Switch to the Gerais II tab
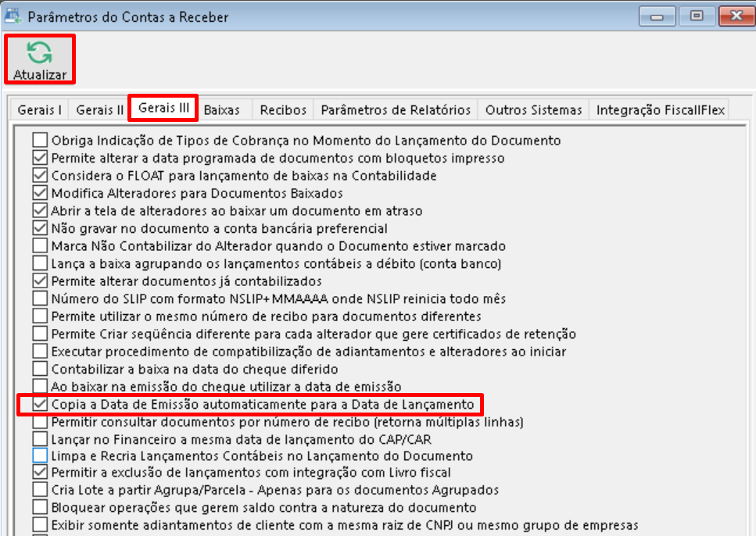The width and height of the screenshot is (756, 536). point(100,110)
